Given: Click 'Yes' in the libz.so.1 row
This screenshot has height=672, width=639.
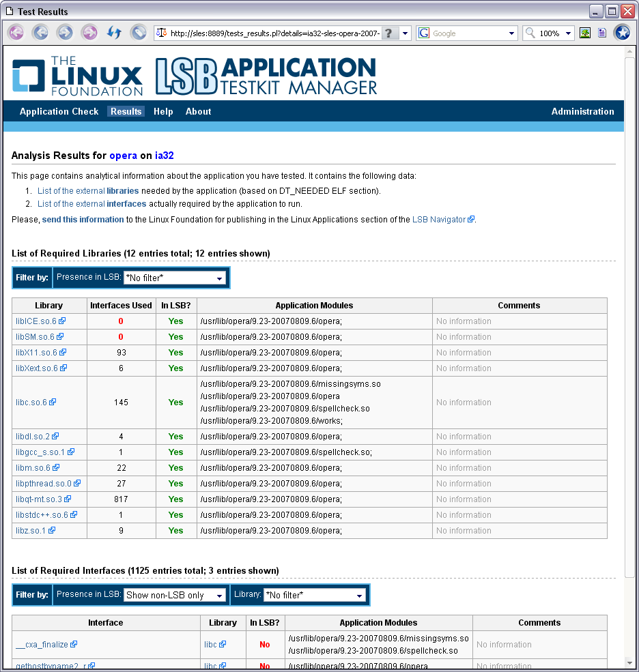Looking at the screenshot, I should (x=175, y=531).
